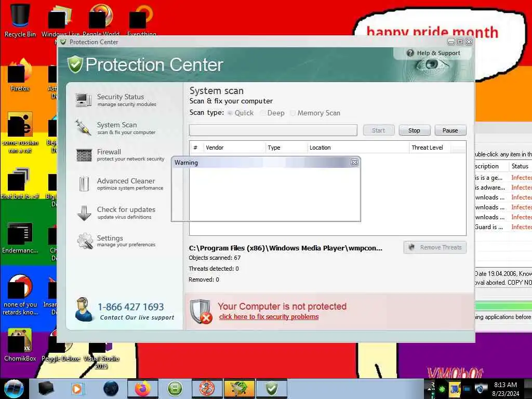Image resolution: width=532 pixels, height=399 pixels.
Task: Click the Check for updates arrow icon
Action: 84,213
